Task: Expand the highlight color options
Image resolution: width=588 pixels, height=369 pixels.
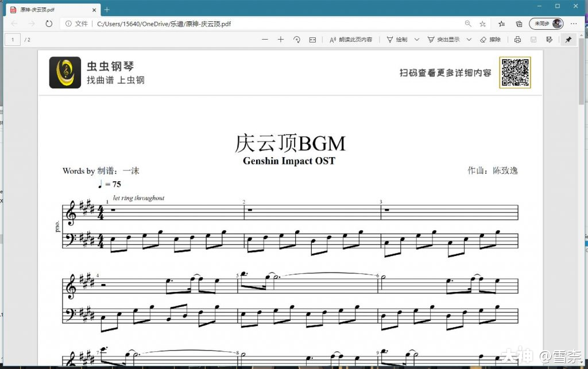Action: pyautogui.click(x=467, y=39)
